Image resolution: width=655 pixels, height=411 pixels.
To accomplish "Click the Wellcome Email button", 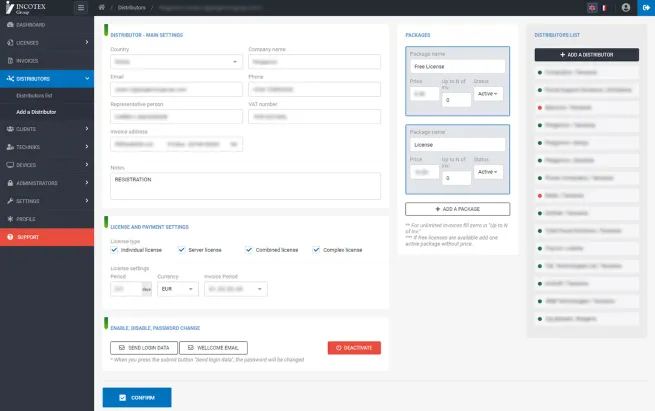I will 213,348.
